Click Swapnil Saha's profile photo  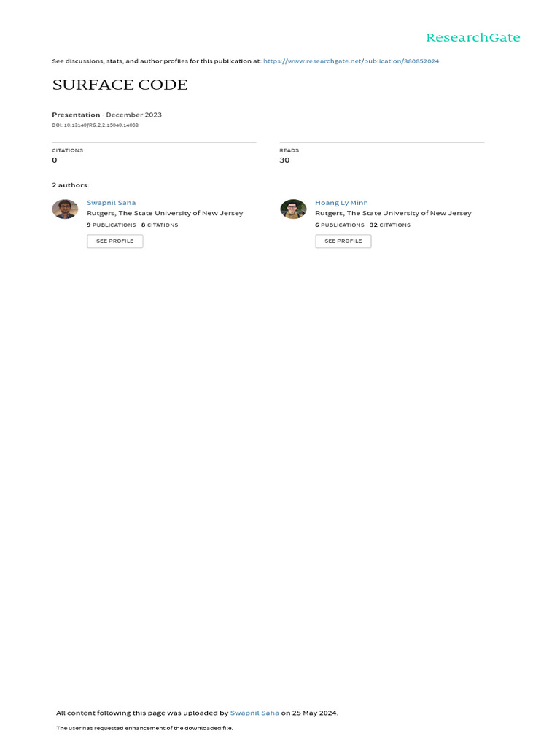coord(65,209)
